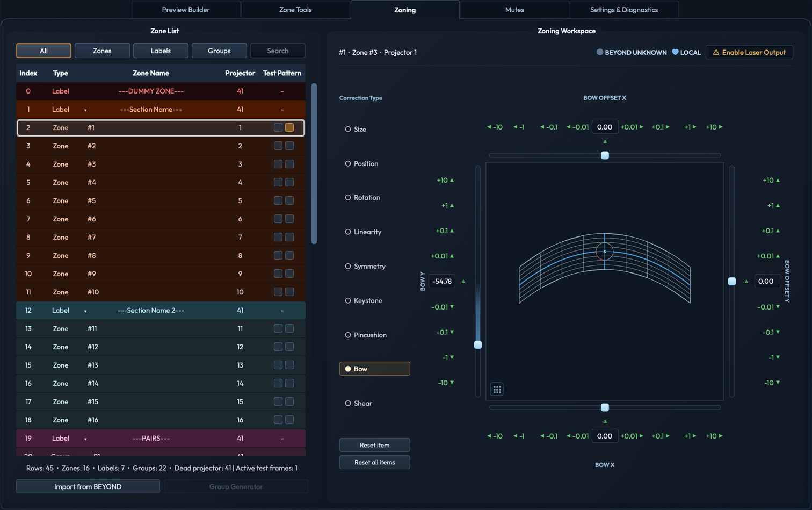This screenshot has height=510, width=812.
Task: Nudge bottom Bow X by +0.1 arrow
Action: point(661,436)
